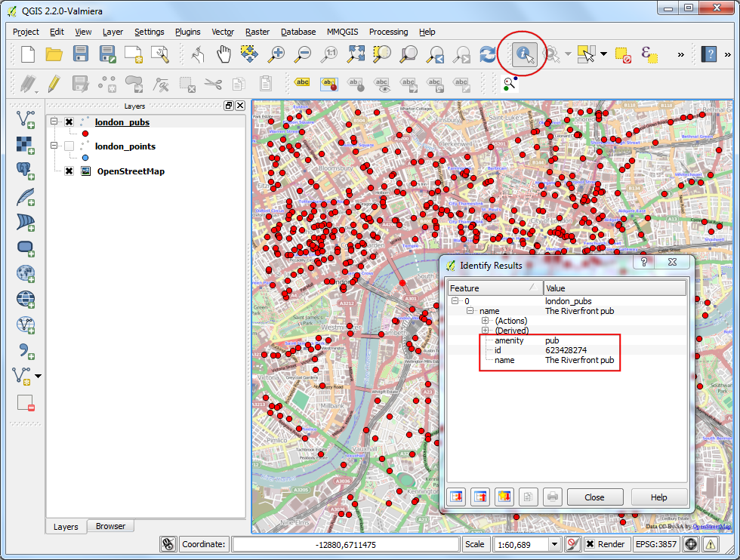
Task: Open Select Features tool dropdown arrow
Action: coord(603,54)
